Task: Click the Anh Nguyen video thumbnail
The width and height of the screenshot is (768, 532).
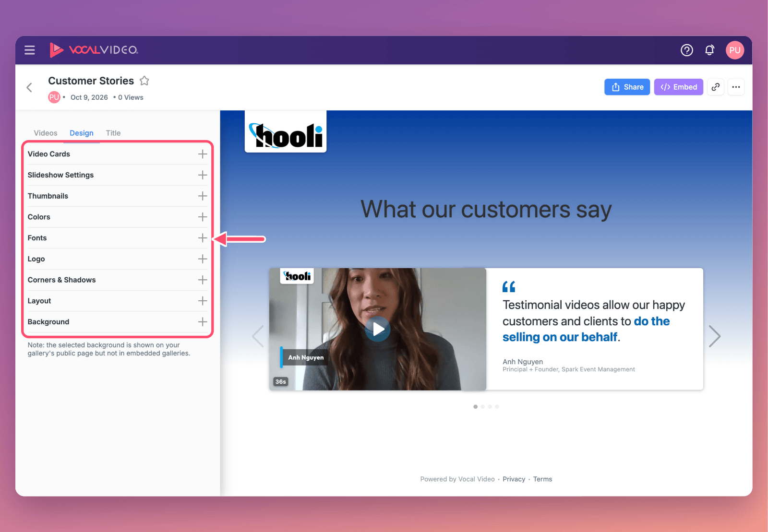Action: pos(378,329)
